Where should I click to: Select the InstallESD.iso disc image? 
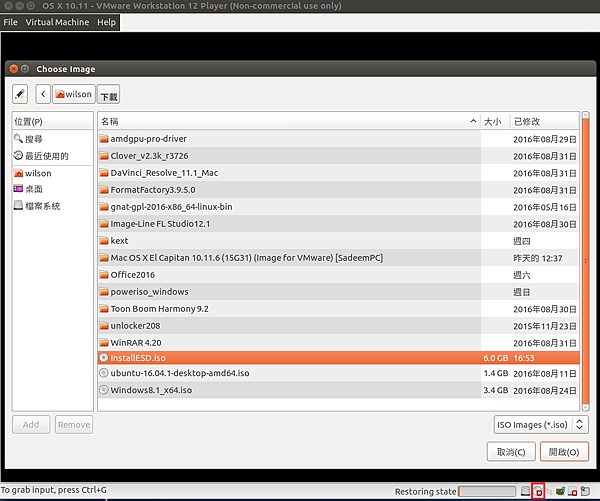click(x=338, y=358)
